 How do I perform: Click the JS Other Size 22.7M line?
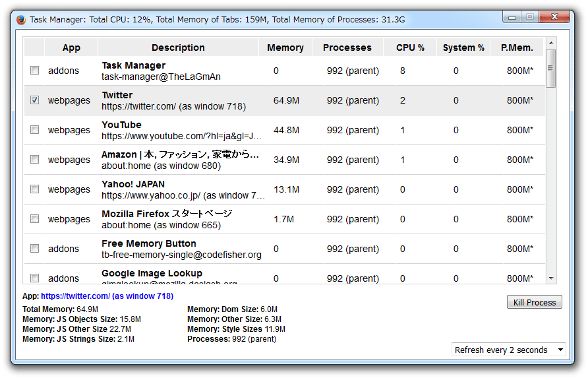pyautogui.click(x=77, y=329)
